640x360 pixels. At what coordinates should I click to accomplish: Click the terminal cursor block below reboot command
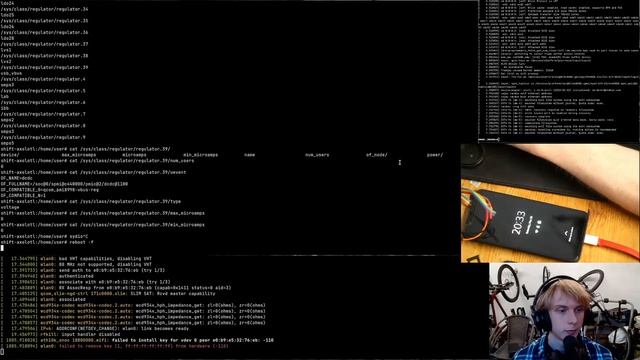pos(2,248)
